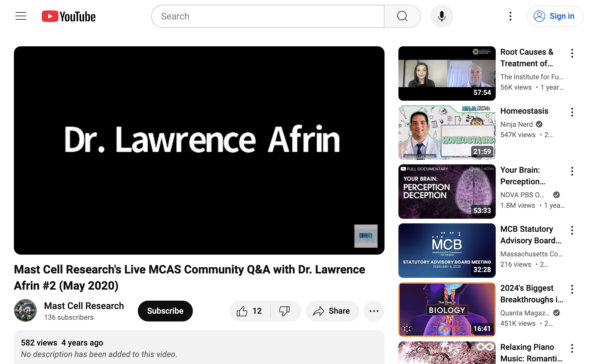593x364 pixels.
Task: Expand the video description box
Action: [199, 347]
